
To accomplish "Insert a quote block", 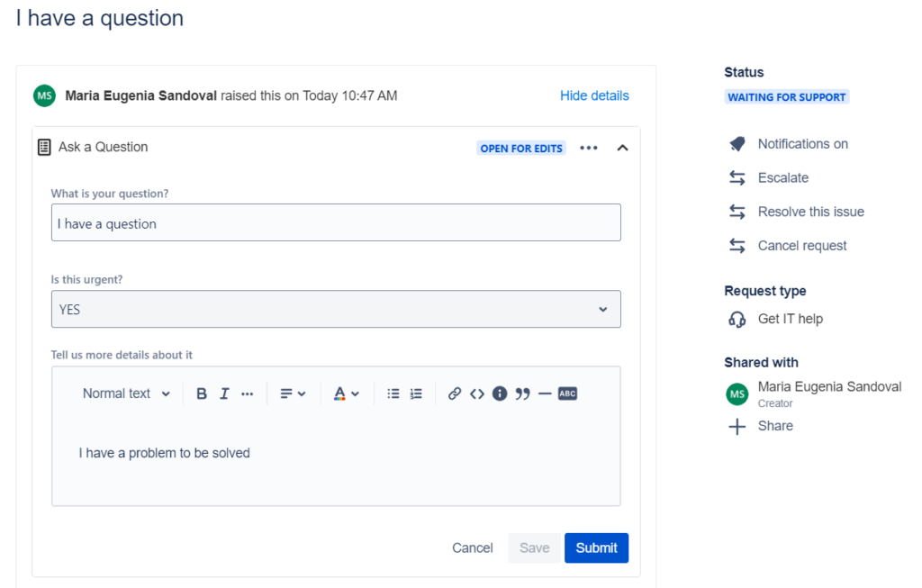I will click(x=522, y=393).
